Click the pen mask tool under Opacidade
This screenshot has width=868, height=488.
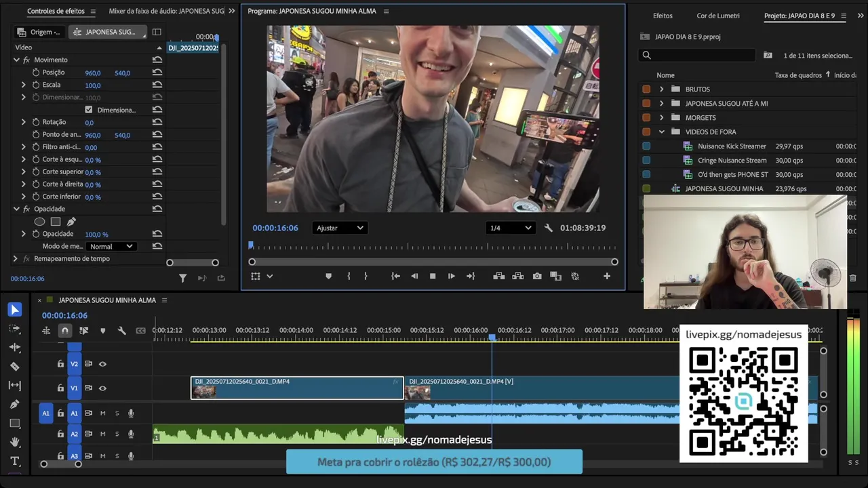click(x=71, y=222)
